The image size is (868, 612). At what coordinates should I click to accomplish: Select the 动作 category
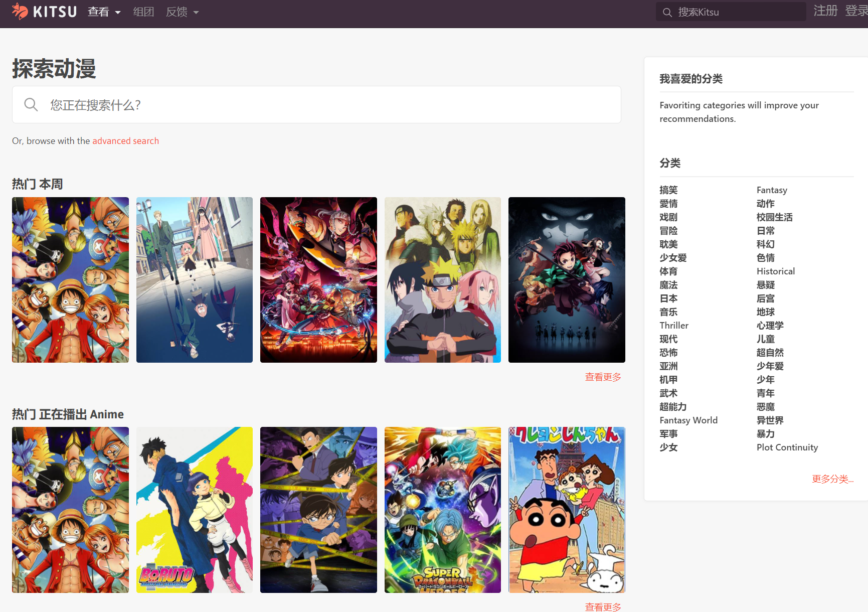tap(766, 204)
